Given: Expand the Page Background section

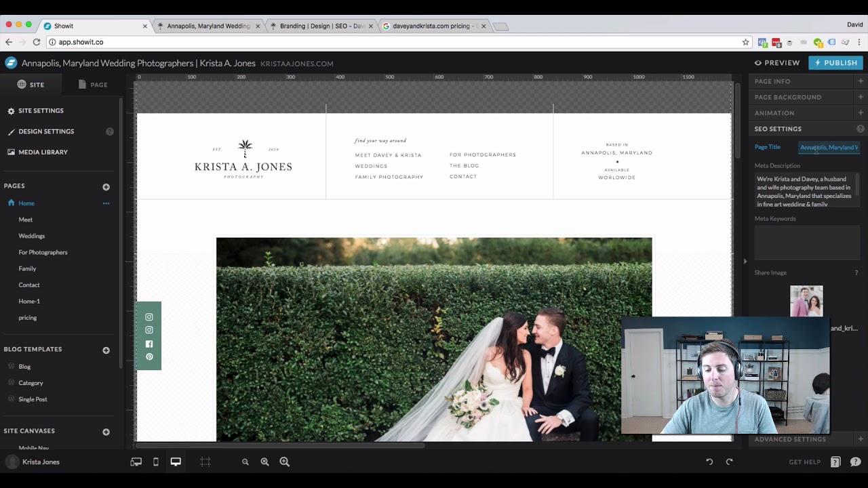Looking at the screenshot, I should coord(808,97).
